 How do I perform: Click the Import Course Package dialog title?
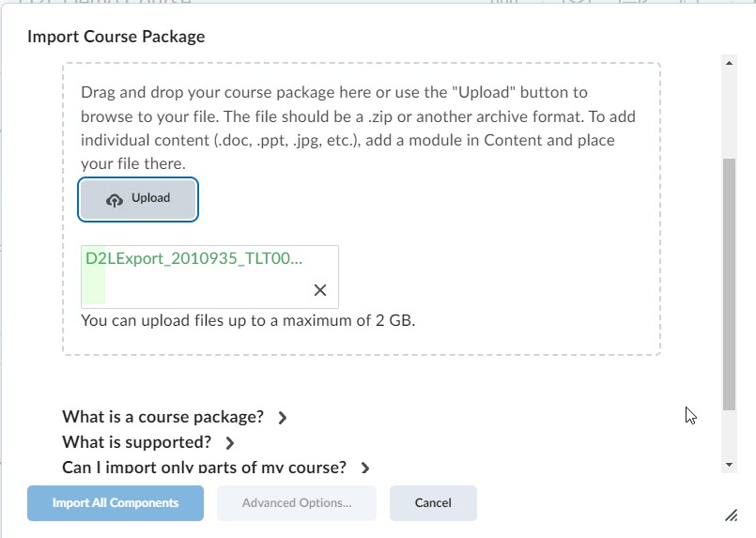pyautogui.click(x=116, y=38)
